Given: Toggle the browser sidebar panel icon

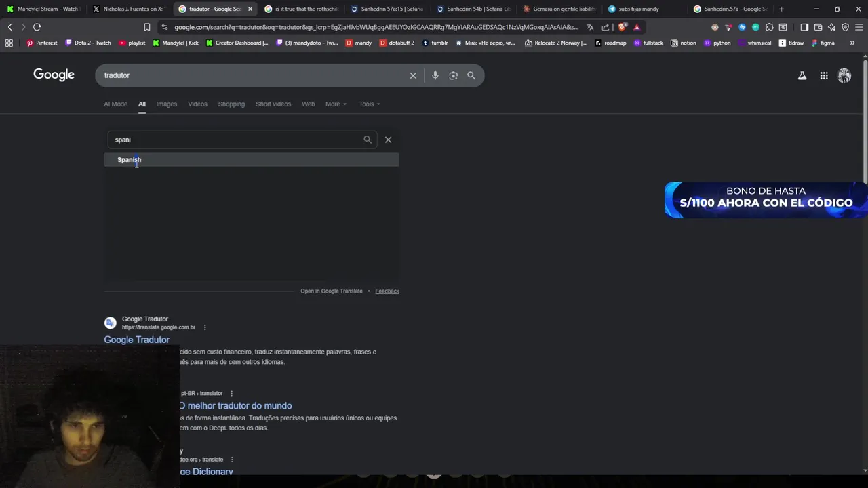Looking at the screenshot, I should 804,27.
